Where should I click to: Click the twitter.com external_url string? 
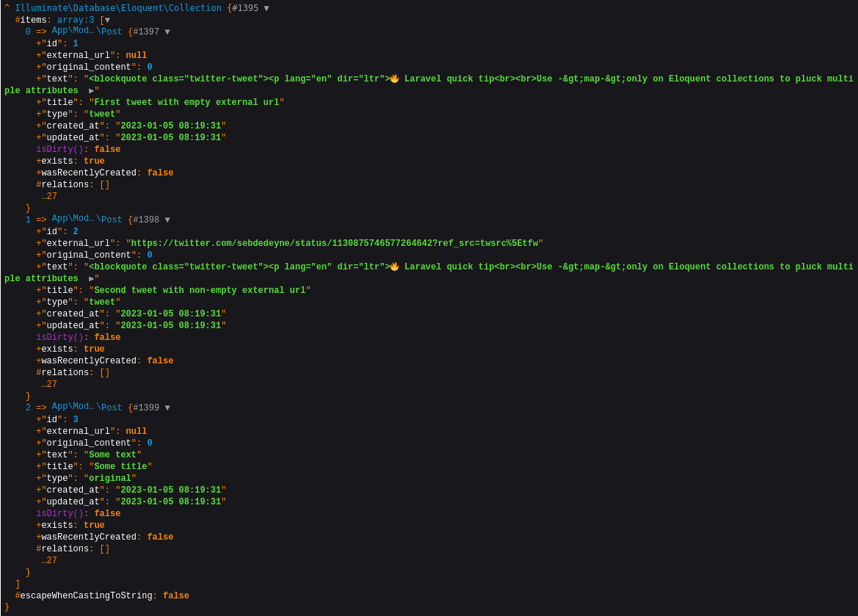click(x=334, y=244)
